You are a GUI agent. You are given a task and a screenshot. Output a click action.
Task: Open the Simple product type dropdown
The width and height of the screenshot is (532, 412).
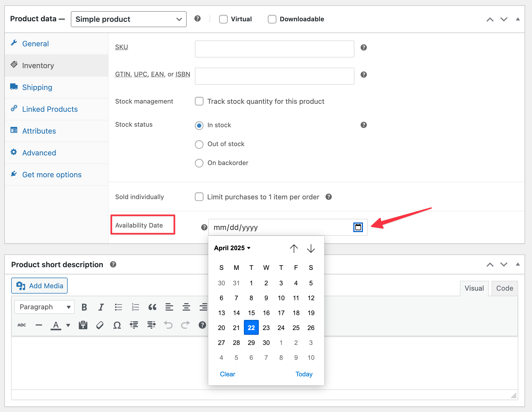[129, 19]
